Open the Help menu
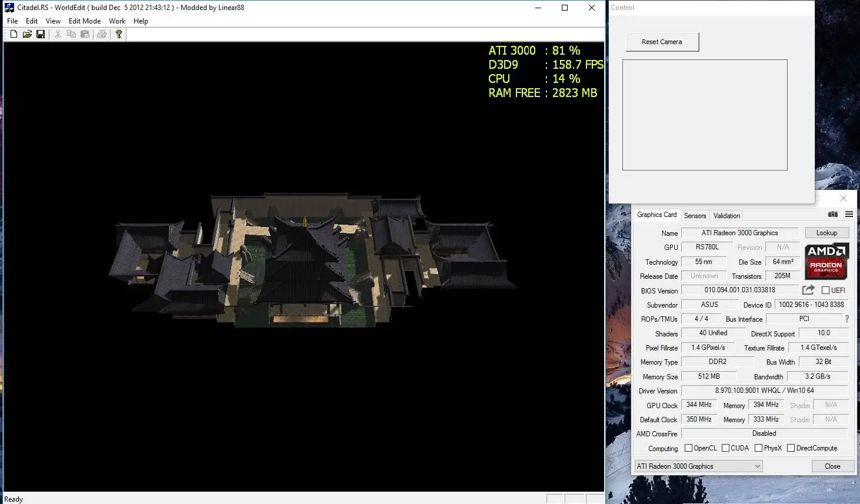 point(141,21)
